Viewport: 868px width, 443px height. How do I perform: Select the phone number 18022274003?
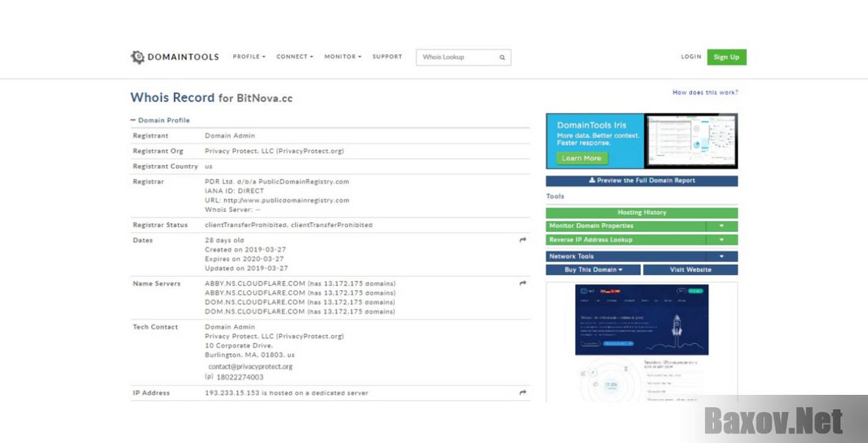click(x=240, y=378)
